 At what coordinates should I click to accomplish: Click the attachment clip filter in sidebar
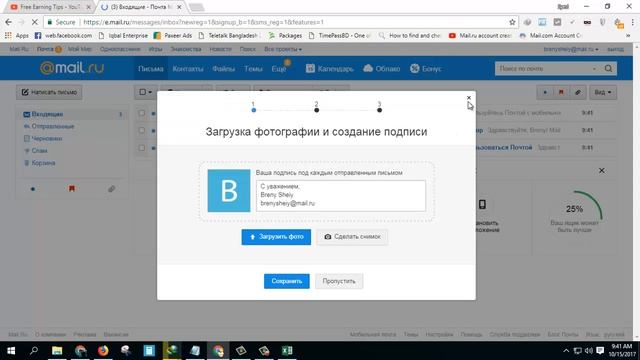111,189
